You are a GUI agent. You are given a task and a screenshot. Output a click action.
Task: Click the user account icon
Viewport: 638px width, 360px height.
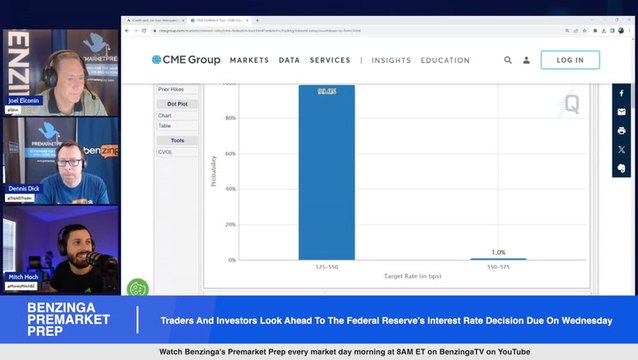526,60
